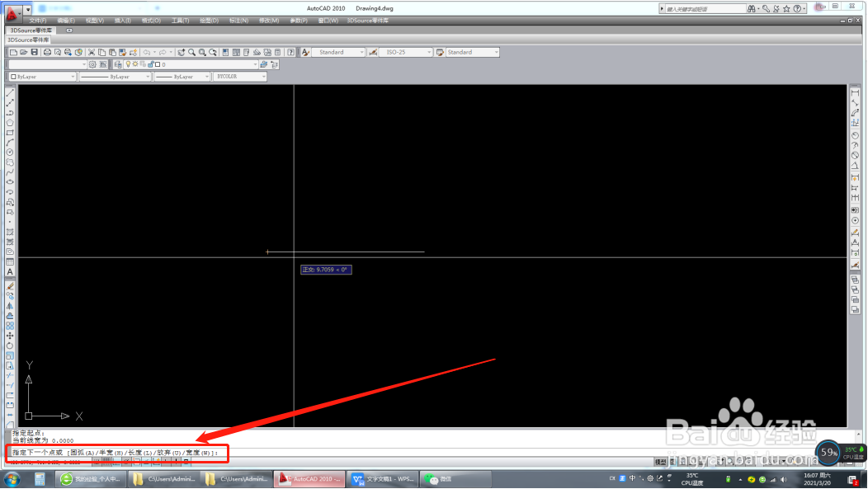Save the drawing with the floppy disk icon
868x489 pixels.
[x=35, y=52]
